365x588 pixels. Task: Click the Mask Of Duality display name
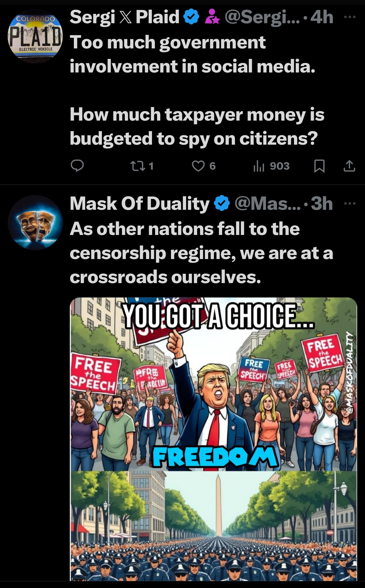tap(140, 204)
